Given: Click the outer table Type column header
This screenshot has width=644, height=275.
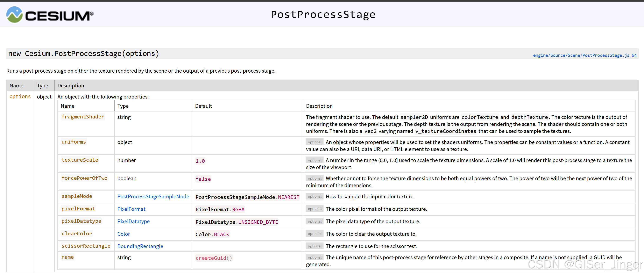Looking at the screenshot, I should 42,86.
